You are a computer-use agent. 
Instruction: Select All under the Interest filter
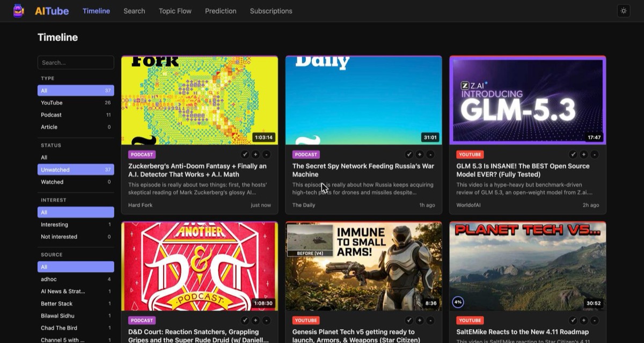[x=76, y=212]
